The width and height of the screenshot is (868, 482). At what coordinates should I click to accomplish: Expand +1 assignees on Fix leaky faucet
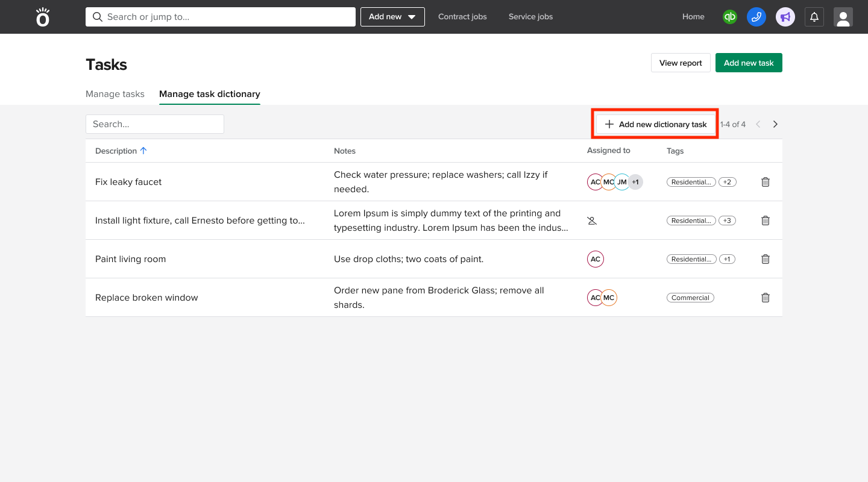[x=635, y=182]
